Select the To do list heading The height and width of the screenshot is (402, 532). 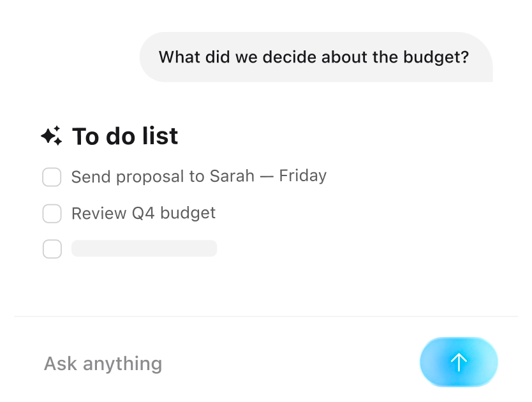click(125, 136)
